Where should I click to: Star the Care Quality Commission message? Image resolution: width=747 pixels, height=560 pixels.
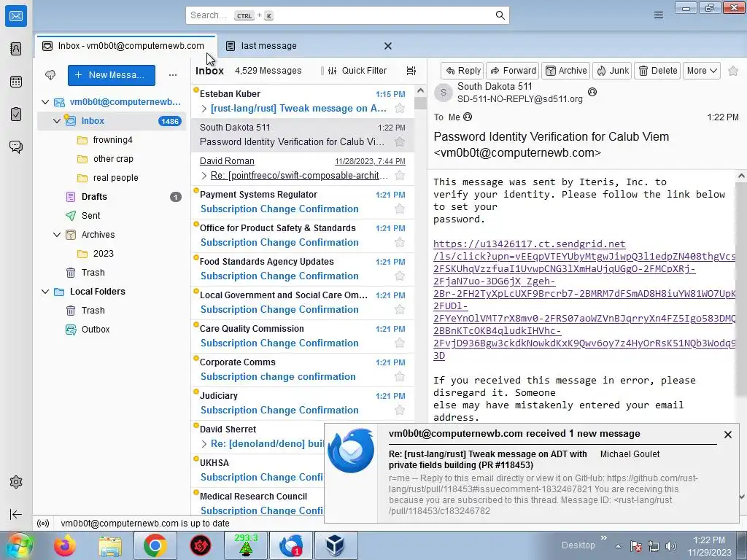pos(400,343)
